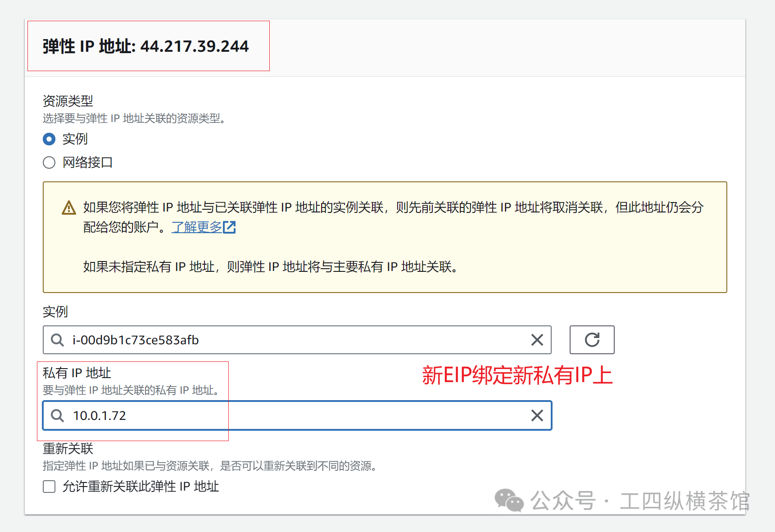Image resolution: width=775 pixels, height=532 pixels.
Task: Click the 弹性 IP 地址 44.217.39.244 heading
Action: pyautogui.click(x=145, y=46)
